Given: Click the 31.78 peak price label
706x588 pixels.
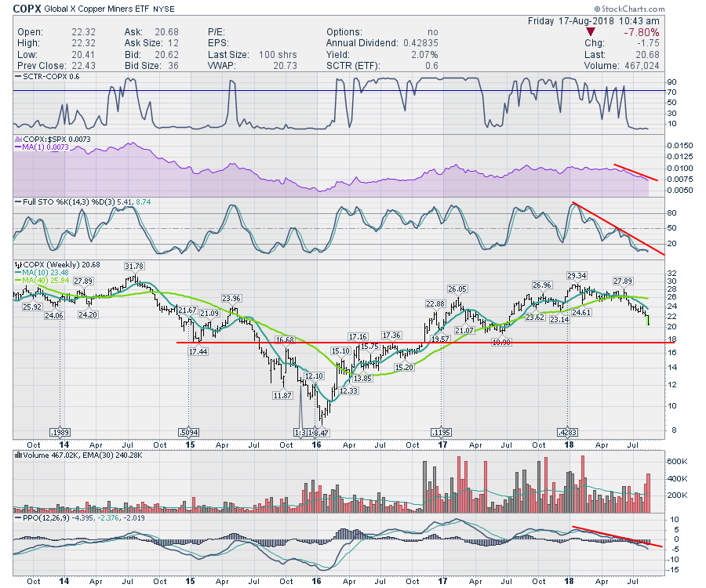Looking at the screenshot, I should click(134, 267).
